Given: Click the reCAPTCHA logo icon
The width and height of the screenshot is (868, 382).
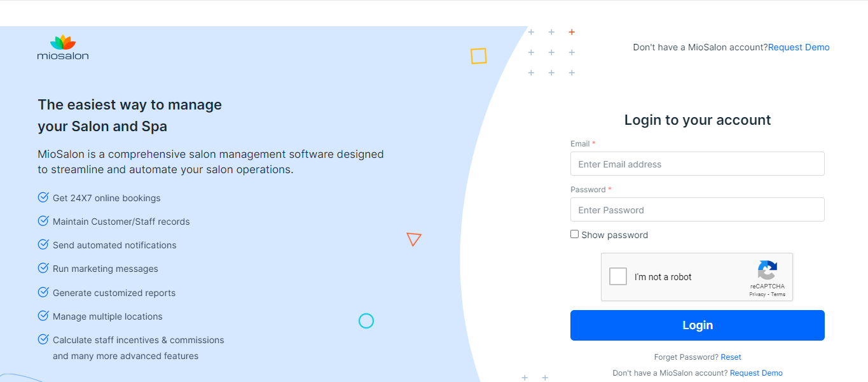Looking at the screenshot, I should (x=768, y=270).
